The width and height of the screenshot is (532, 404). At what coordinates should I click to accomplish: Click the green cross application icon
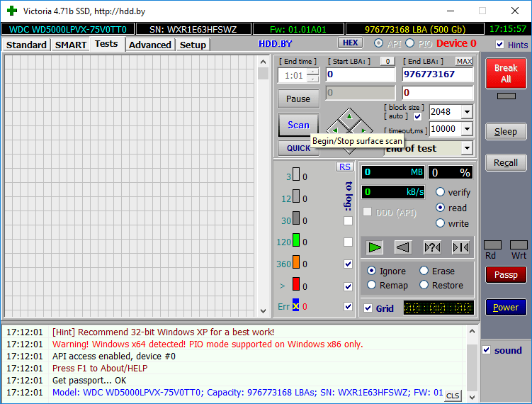coord(12,11)
